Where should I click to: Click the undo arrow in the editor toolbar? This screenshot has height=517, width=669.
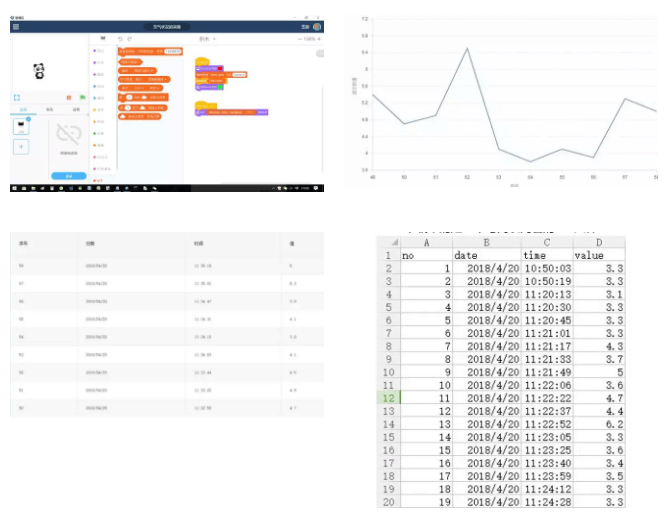tap(120, 39)
